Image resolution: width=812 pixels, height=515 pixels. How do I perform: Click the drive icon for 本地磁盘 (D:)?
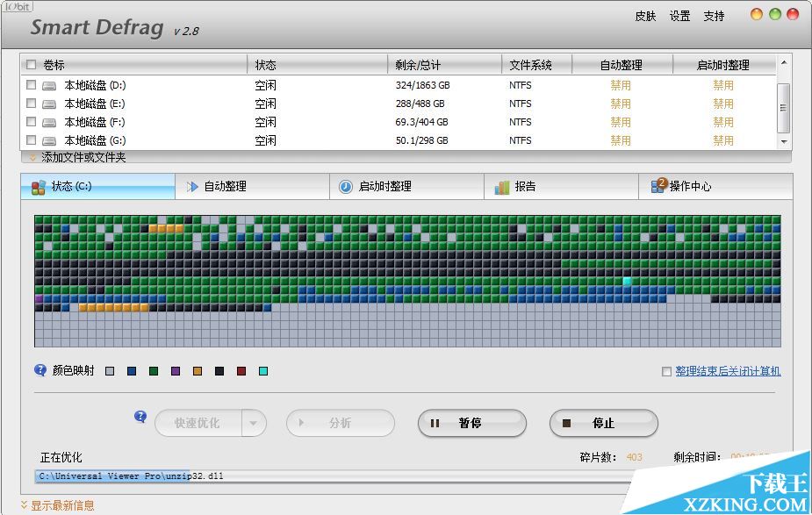click(49, 85)
